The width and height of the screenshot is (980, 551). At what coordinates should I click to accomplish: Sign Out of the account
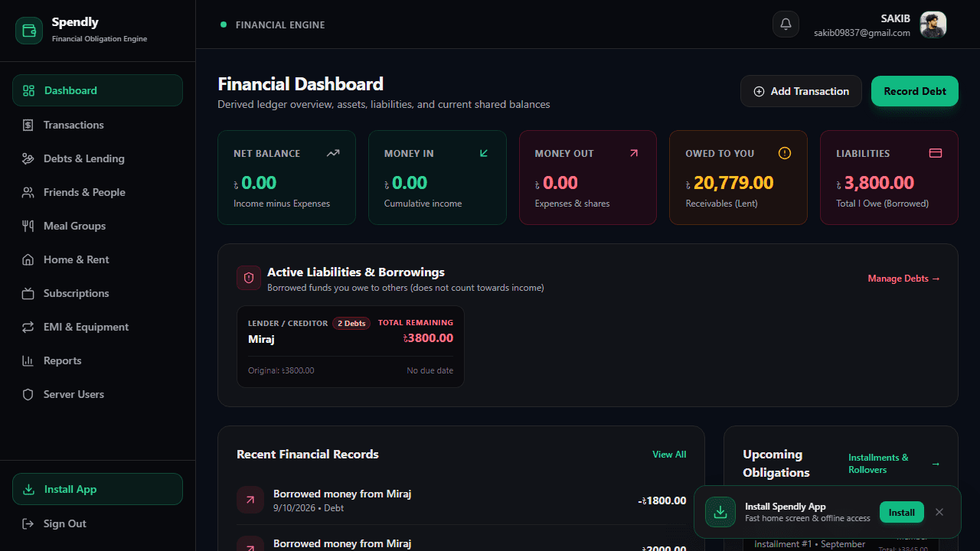point(97,523)
